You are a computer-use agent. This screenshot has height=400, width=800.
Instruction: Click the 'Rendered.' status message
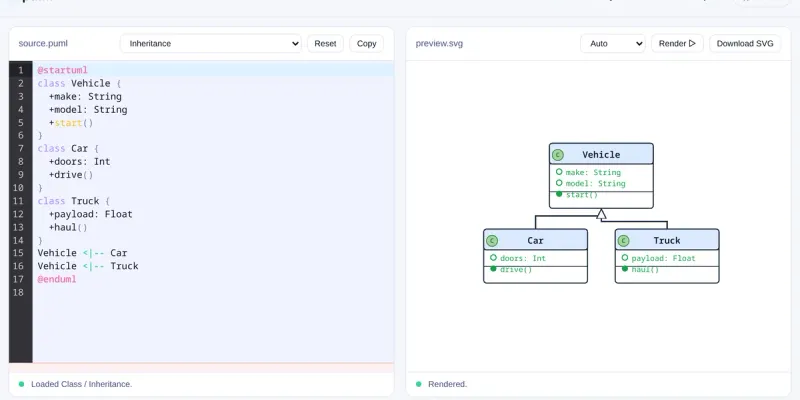pyautogui.click(x=447, y=384)
